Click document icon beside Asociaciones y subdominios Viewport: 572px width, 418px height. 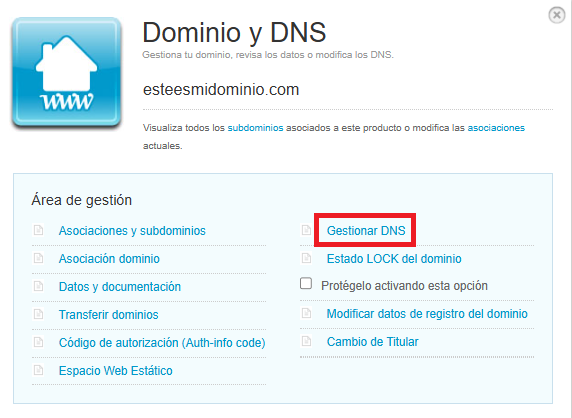click(38, 230)
